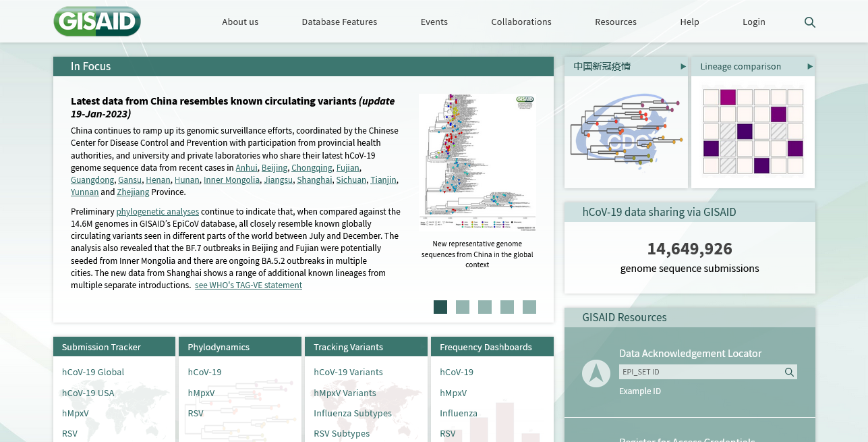Click the In Focus section header
Viewport: 868px width, 442px height.
[303, 66]
